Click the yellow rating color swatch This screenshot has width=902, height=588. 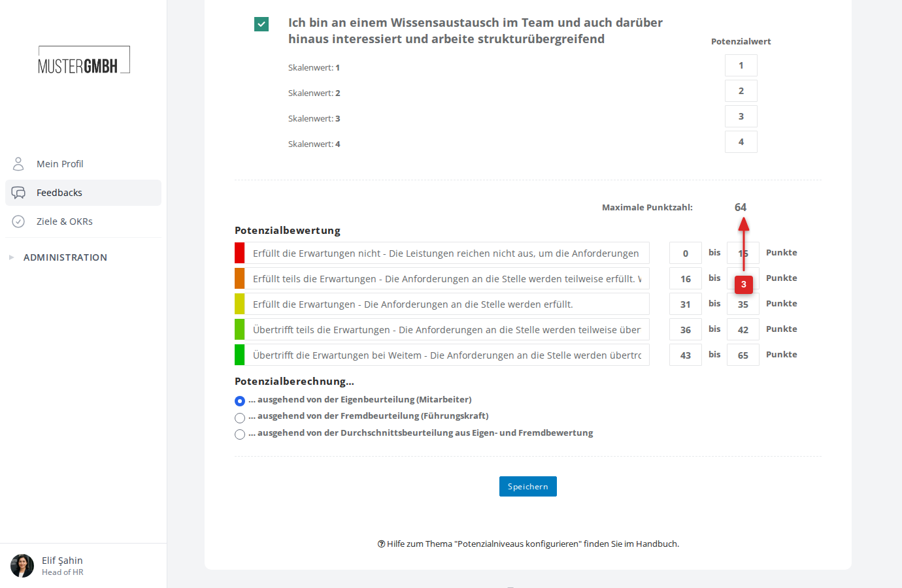point(240,304)
